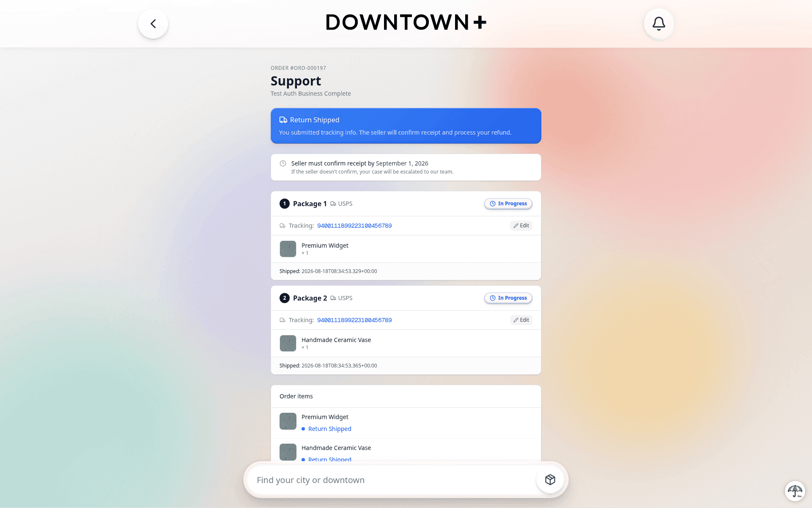Click Handmade Ceramic Vase name in Package 2

coord(336,340)
